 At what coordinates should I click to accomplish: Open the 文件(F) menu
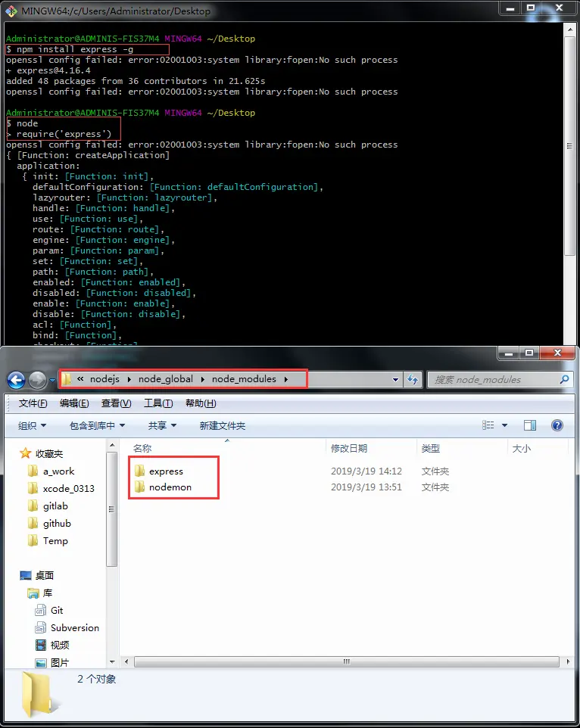tap(33, 403)
